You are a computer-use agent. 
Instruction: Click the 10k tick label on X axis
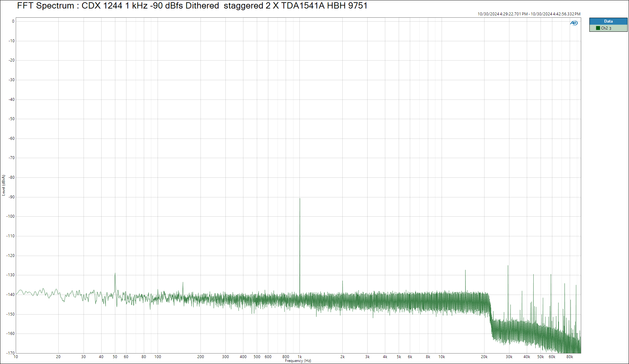pyautogui.click(x=442, y=357)
